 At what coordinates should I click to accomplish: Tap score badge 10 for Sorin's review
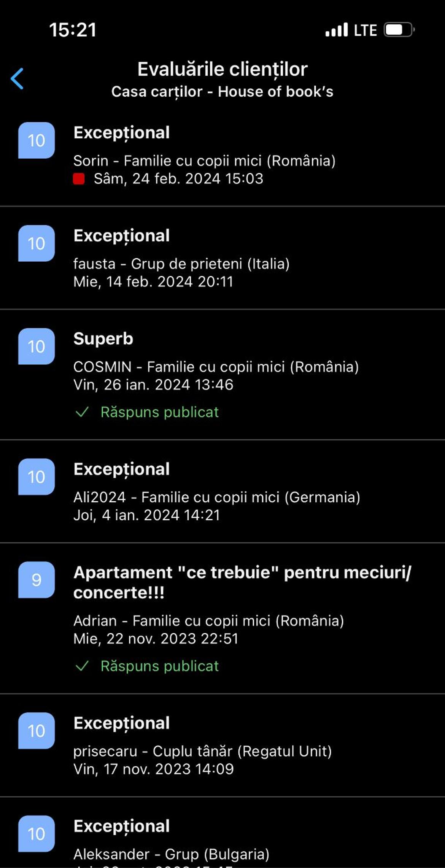pyautogui.click(x=37, y=140)
